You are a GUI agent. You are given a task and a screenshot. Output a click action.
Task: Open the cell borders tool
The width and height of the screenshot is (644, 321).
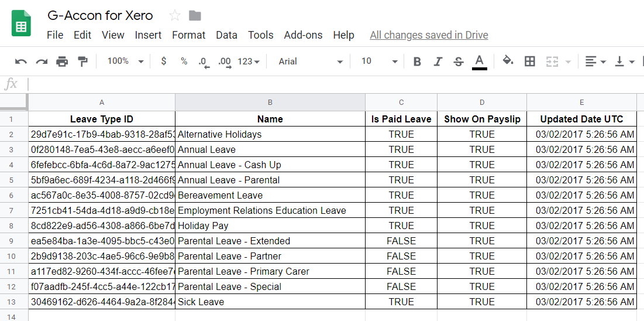(x=530, y=62)
